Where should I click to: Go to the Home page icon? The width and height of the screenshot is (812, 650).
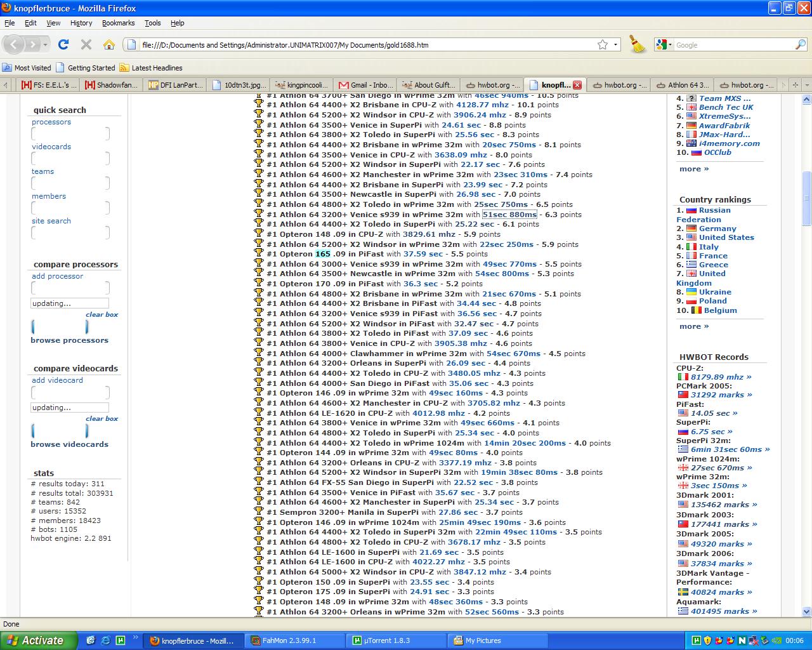coord(109,44)
